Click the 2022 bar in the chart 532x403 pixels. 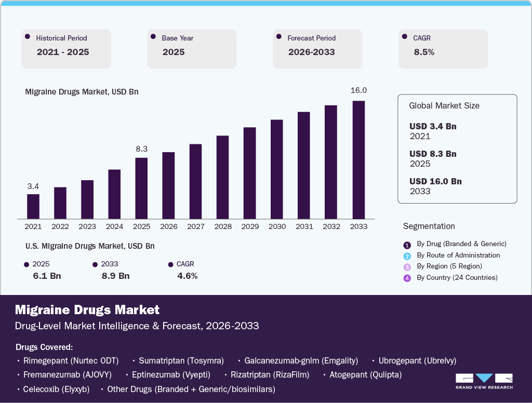point(60,203)
